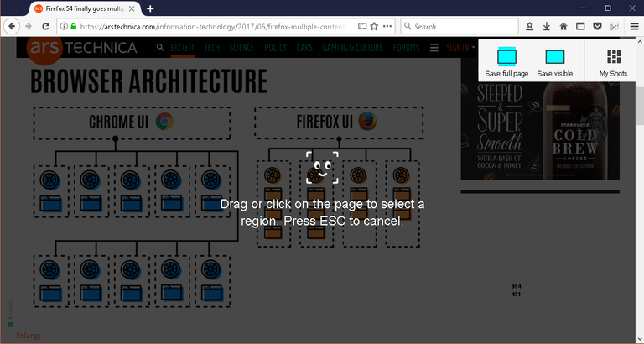Bookmark this page with the star icon

tap(374, 27)
